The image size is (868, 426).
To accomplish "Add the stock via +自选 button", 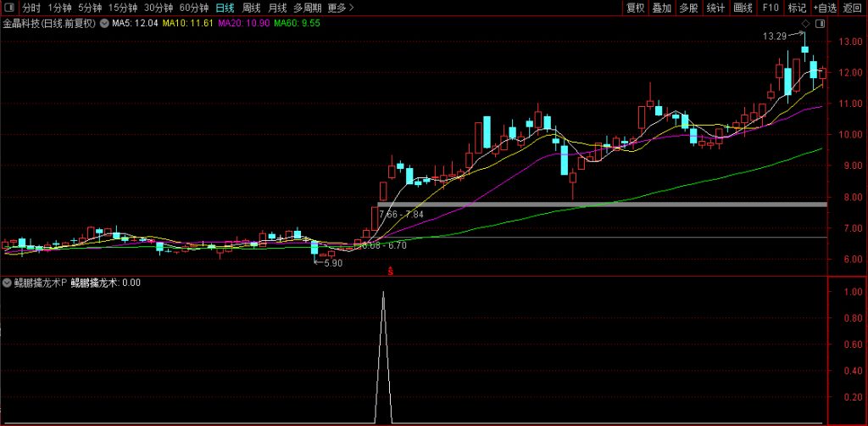I will [x=825, y=8].
